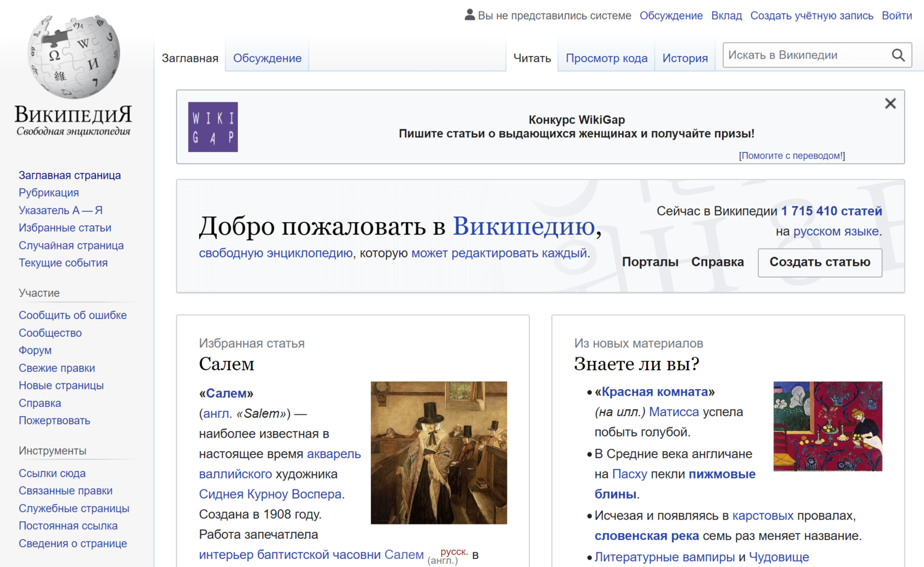Open the Вклад link at top
The height and width of the screenshot is (567, 924).
tap(727, 15)
